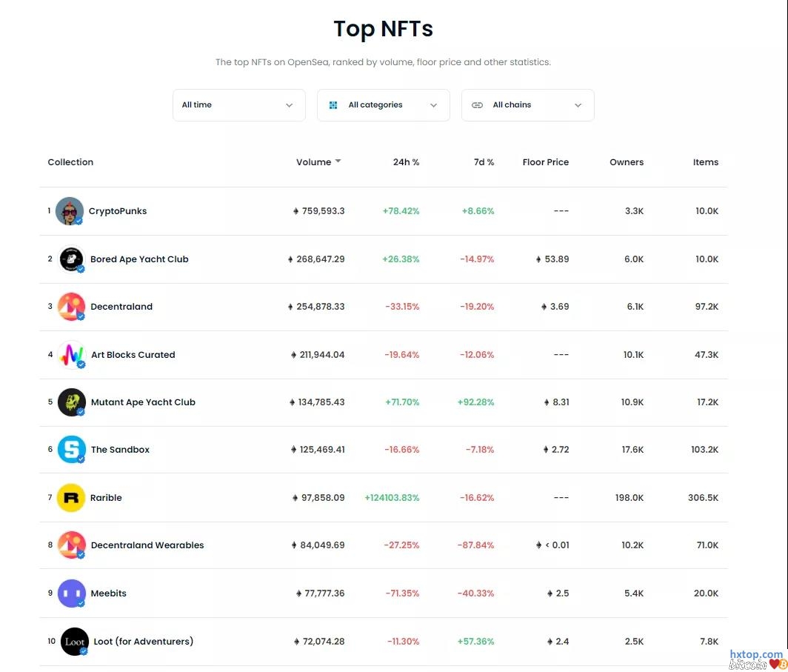Click the Meebits purple avatar icon
The width and height of the screenshot is (788, 672).
[71, 593]
